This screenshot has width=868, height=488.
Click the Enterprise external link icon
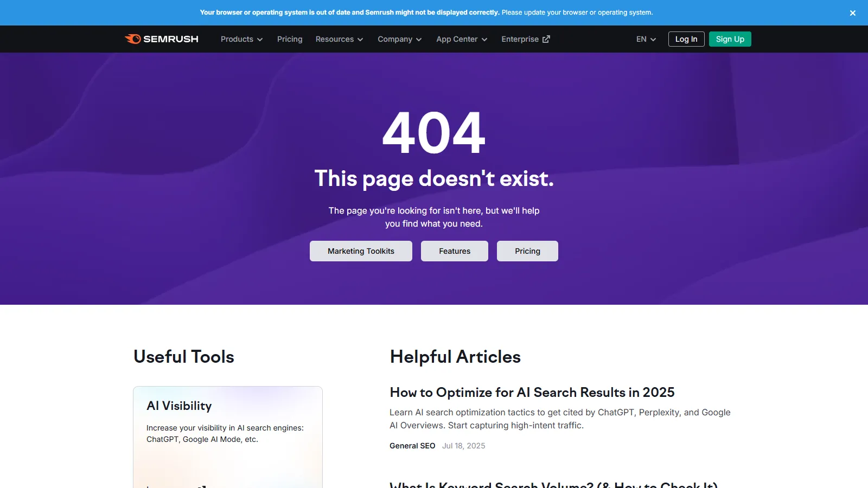pyautogui.click(x=546, y=39)
